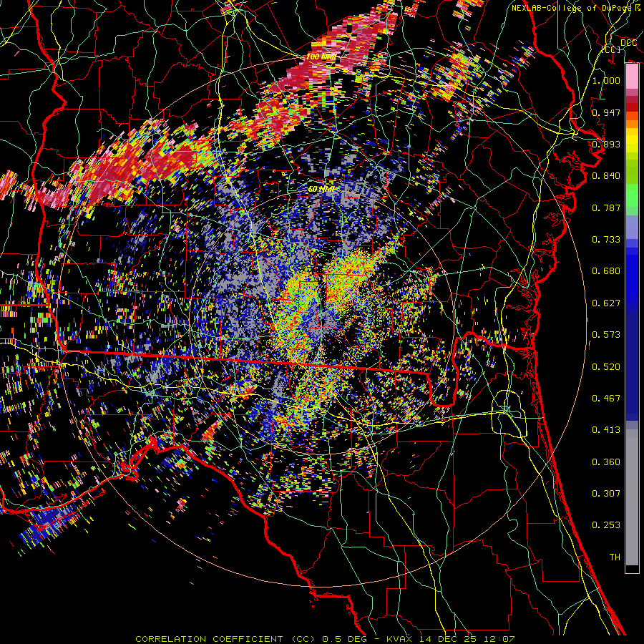Viewport: 644px width, 644px height.
Task: Click the 1.000 legend value
Action: [x=606, y=80]
